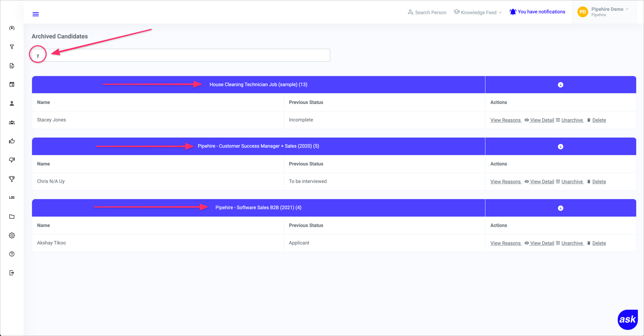644x336 pixels.
Task: Collapse House Cleaning Technician Job section arrow
Action: [561, 85]
